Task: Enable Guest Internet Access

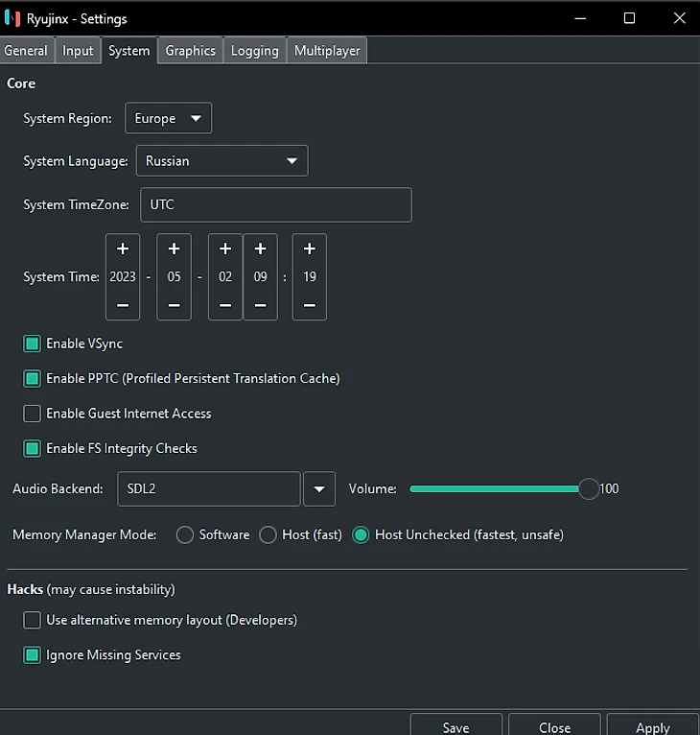Action: [33, 414]
